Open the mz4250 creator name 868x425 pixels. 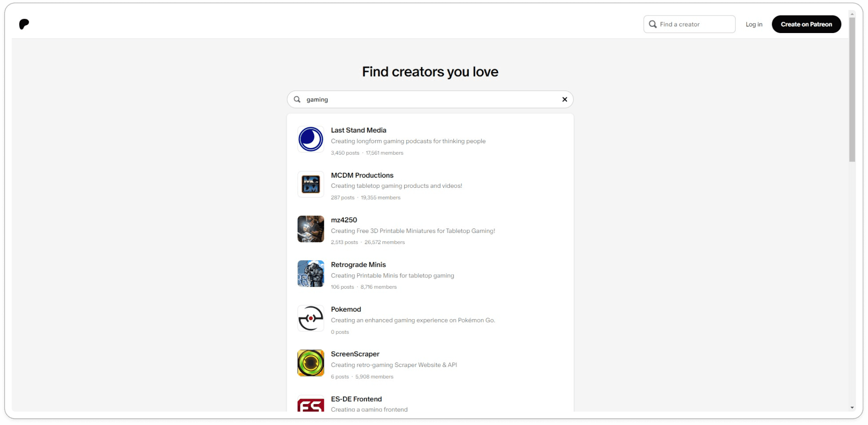coord(344,220)
